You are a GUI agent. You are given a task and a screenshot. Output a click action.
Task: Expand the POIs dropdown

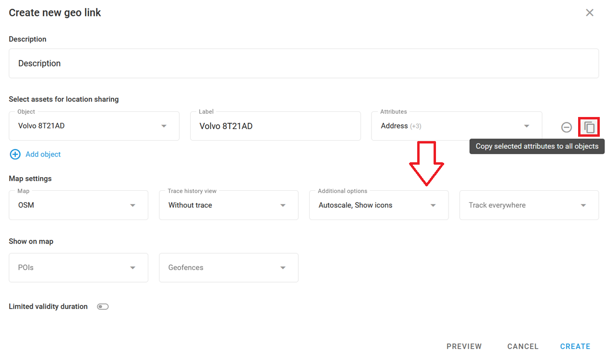78,268
